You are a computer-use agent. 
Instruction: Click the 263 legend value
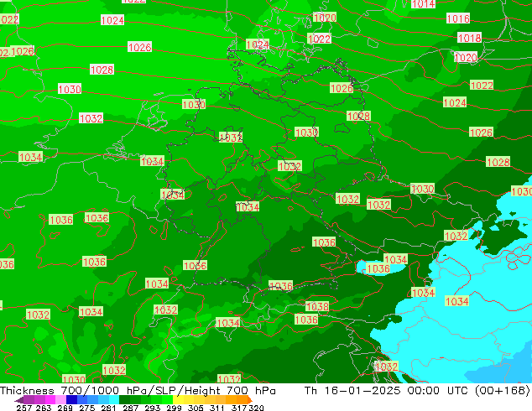click(44, 408)
